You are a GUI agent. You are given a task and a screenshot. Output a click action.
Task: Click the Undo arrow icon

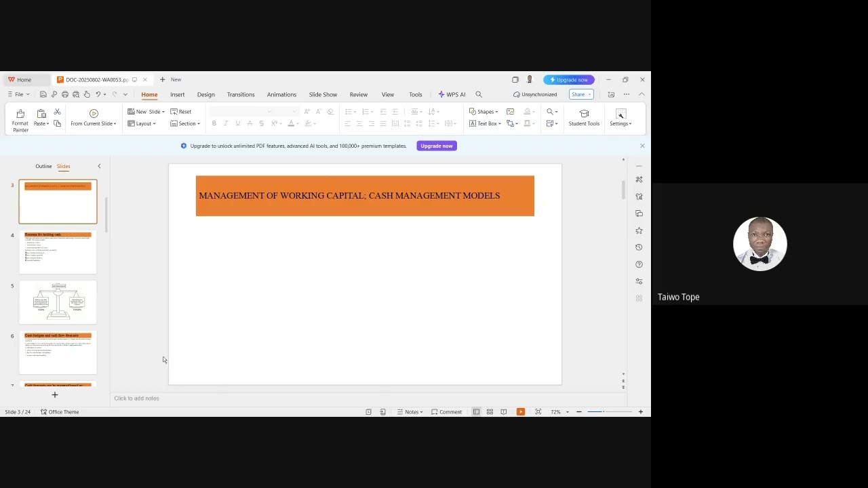point(98,94)
